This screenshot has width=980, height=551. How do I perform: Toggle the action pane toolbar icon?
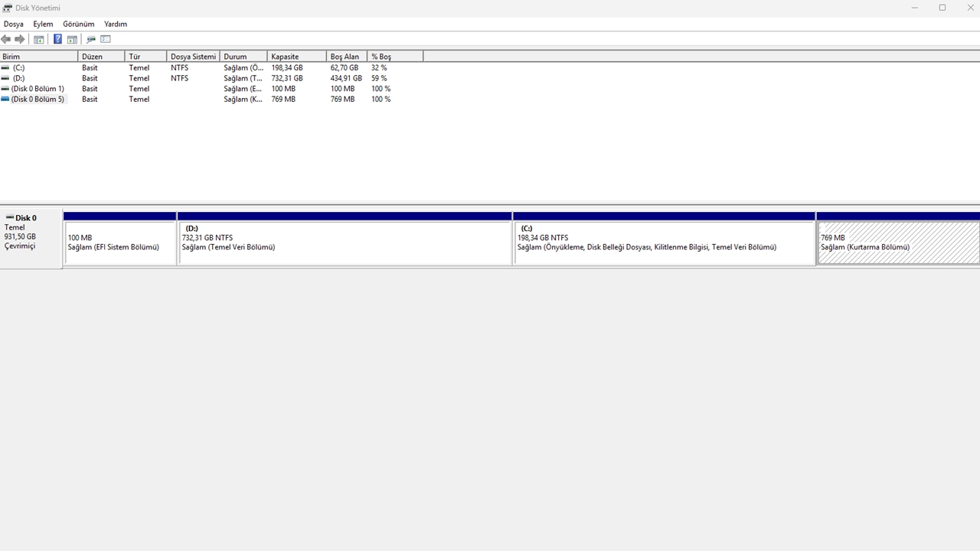[x=72, y=39]
